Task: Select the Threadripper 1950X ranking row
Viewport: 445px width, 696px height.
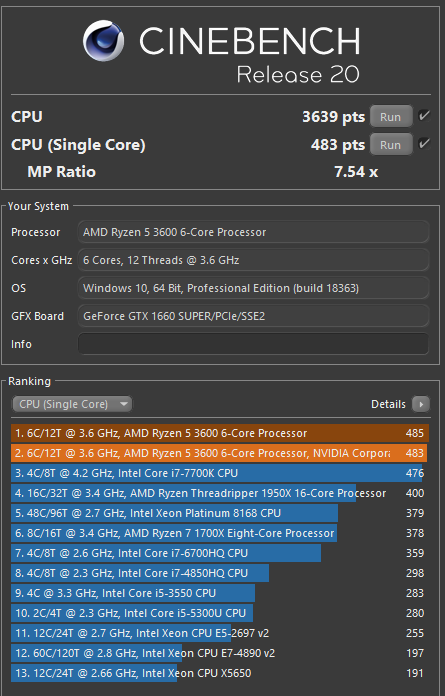Action: (220, 493)
